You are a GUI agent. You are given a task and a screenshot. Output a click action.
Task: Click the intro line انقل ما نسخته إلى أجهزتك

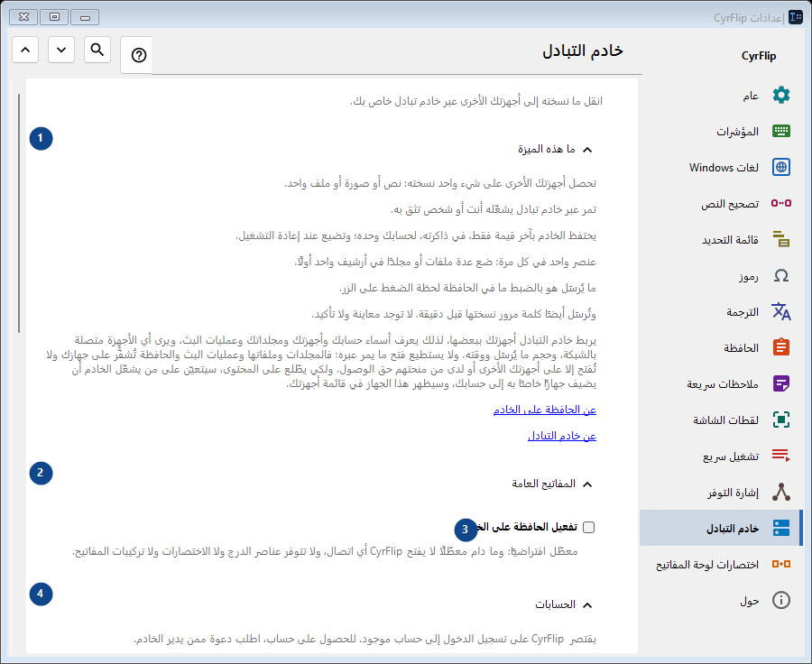point(476,101)
